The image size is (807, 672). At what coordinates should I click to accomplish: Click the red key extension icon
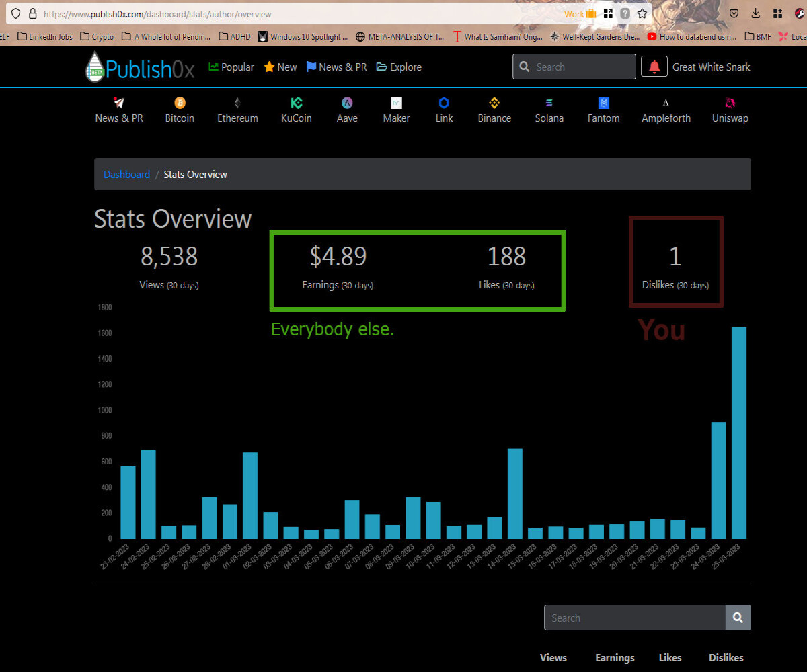(x=798, y=13)
